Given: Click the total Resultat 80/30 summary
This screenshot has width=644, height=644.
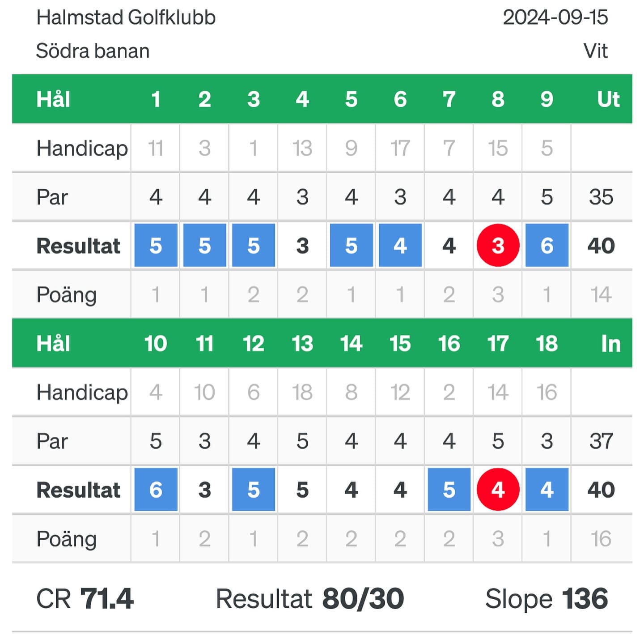Looking at the screenshot, I should [x=310, y=599].
